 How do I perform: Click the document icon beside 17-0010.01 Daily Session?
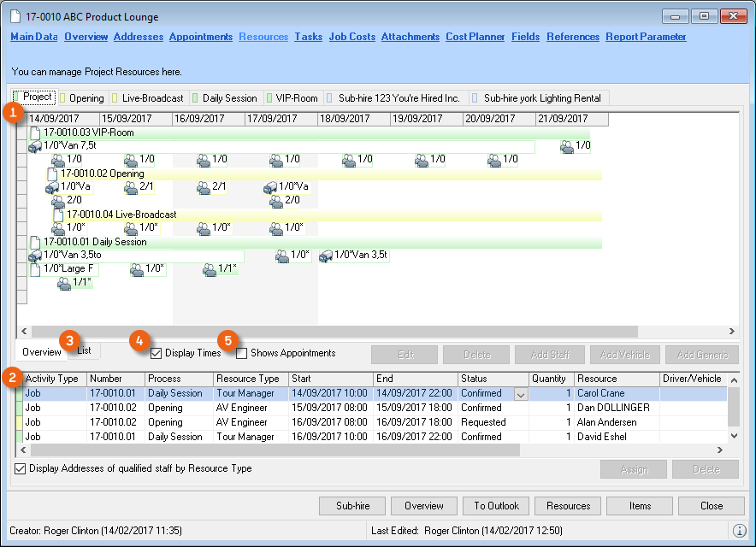(x=35, y=242)
